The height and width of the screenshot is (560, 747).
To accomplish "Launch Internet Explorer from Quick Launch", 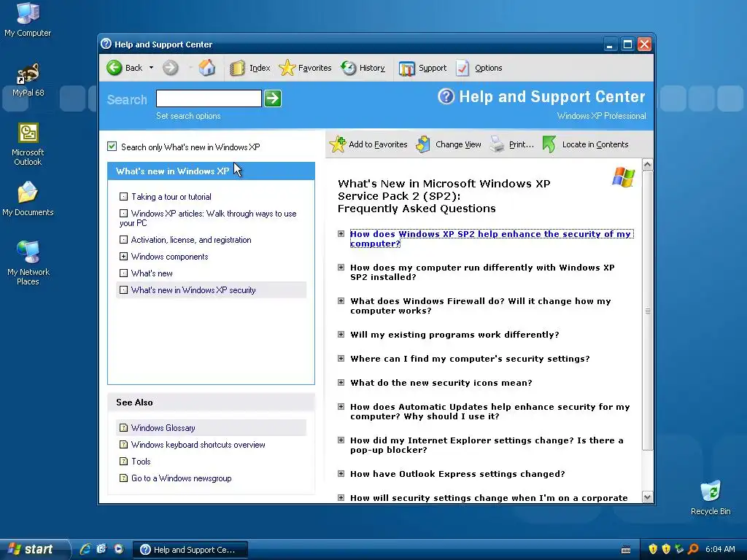I will 85,549.
